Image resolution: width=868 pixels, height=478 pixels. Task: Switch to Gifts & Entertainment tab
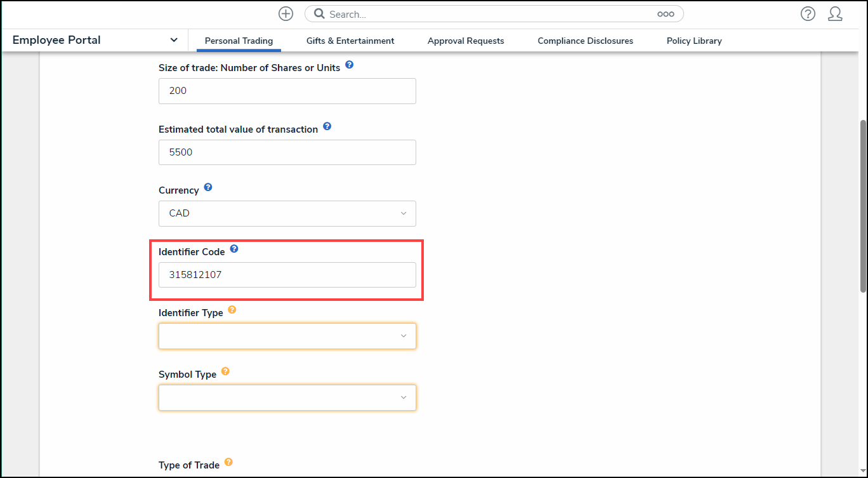(350, 41)
